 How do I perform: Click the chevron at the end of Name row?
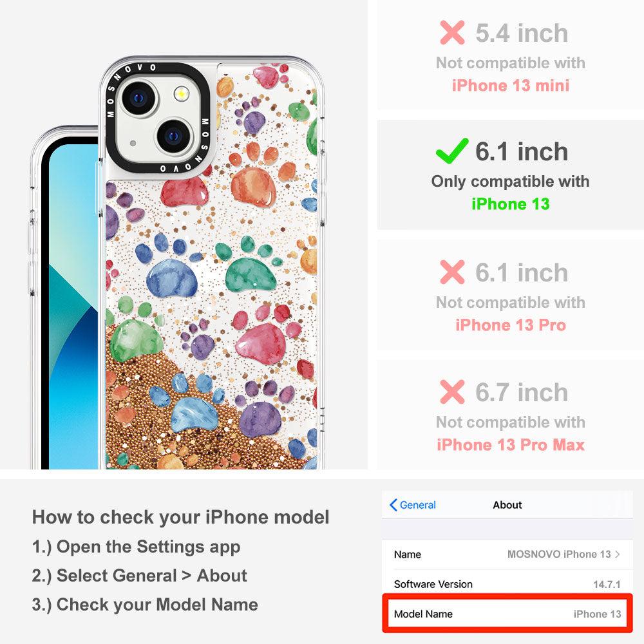click(x=618, y=554)
